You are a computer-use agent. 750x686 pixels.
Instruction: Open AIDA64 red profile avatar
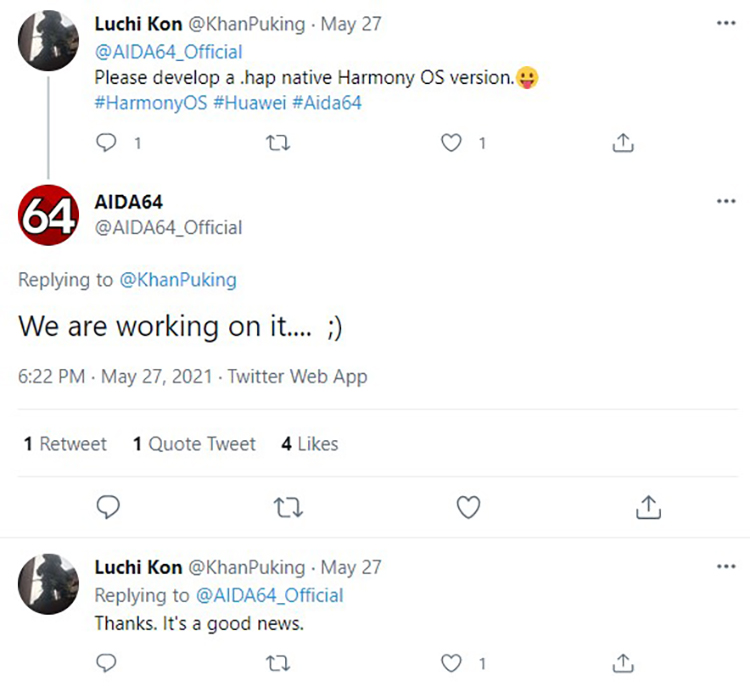(x=47, y=213)
